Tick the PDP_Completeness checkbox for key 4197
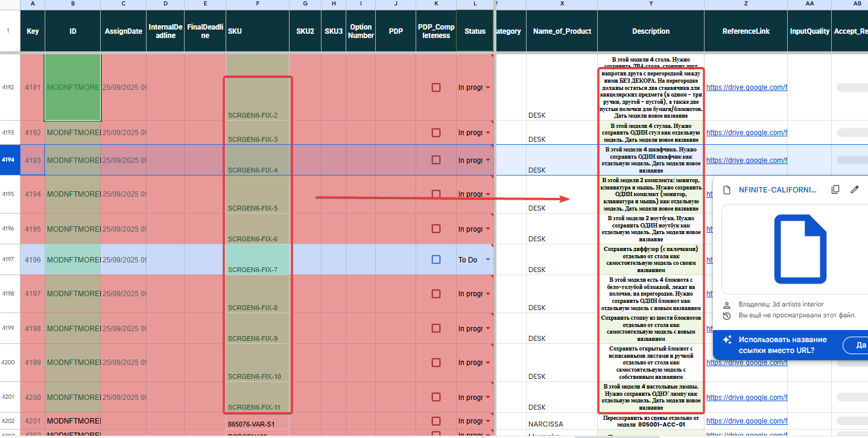Image resolution: width=868 pixels, height=438 pixels. pyautogui.click(x=436, y=293)
